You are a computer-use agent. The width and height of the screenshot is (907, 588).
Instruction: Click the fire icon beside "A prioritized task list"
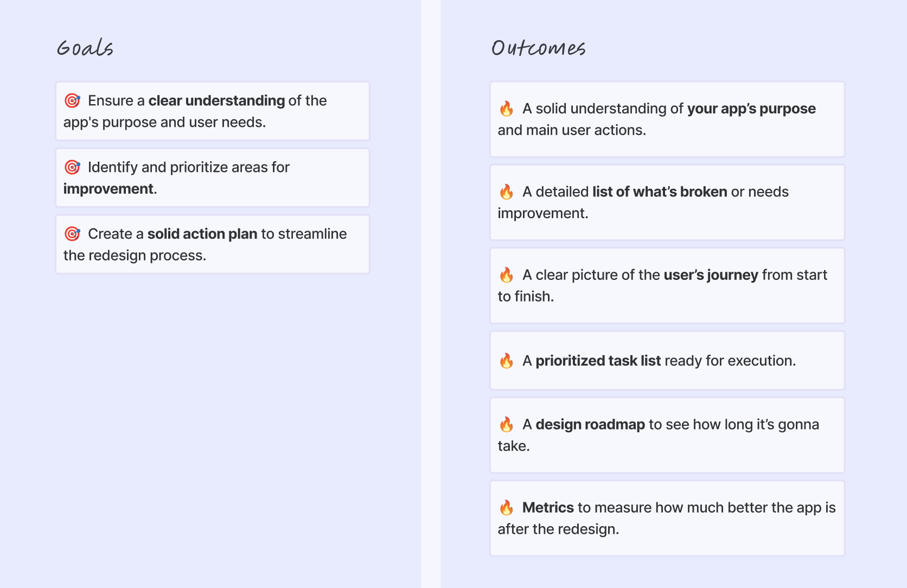pos(507,361)
